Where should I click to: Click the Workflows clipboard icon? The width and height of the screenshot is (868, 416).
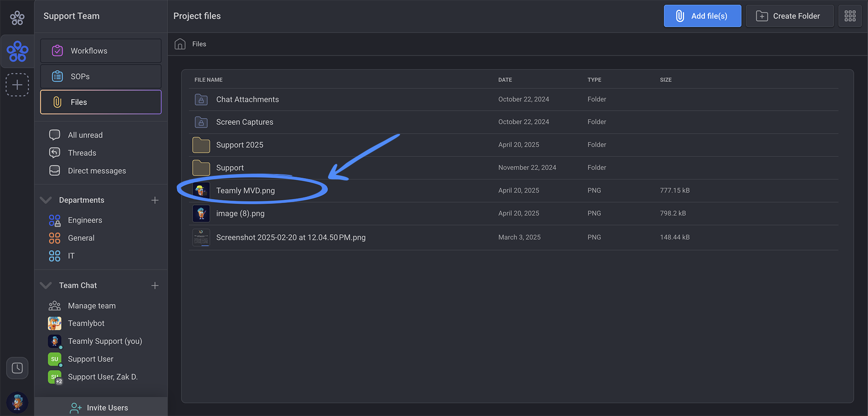pyautogui.click(x=57, y=51)
